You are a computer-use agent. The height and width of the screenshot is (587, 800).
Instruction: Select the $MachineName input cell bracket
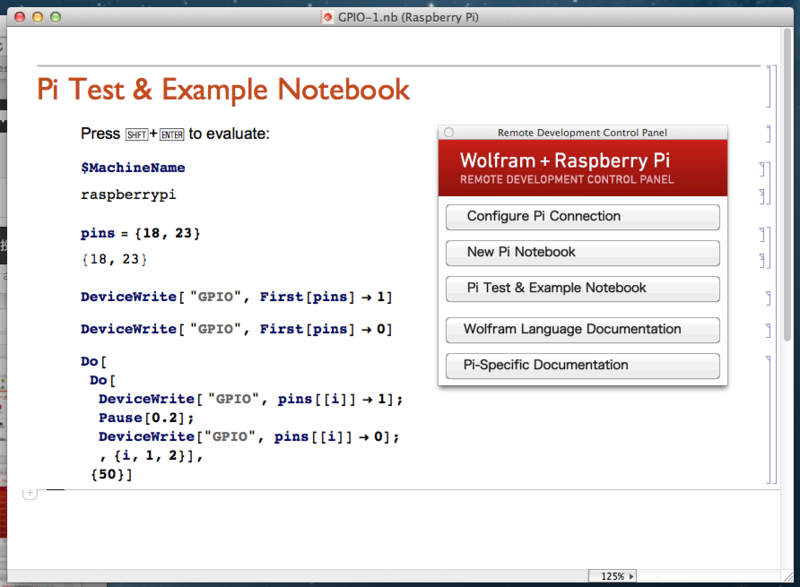(x=763, y=169)
